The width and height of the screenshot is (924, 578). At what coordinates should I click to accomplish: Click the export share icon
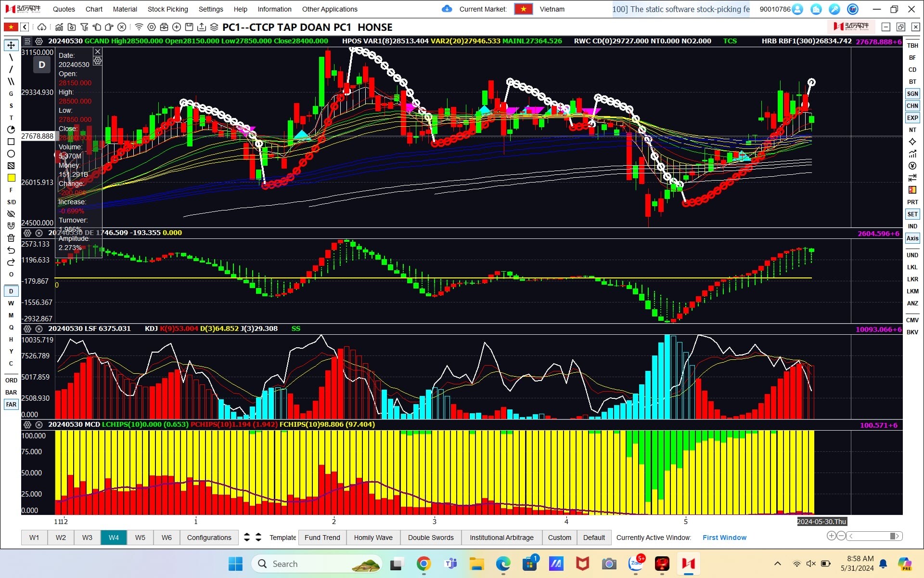[202, 27]
